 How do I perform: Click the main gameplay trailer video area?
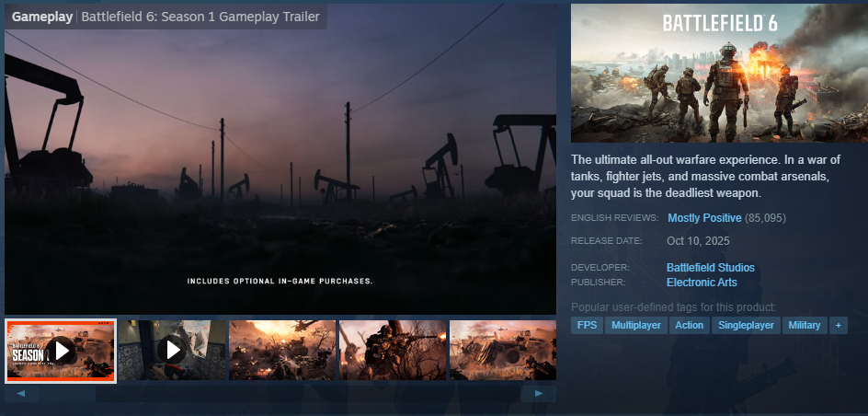280,159
